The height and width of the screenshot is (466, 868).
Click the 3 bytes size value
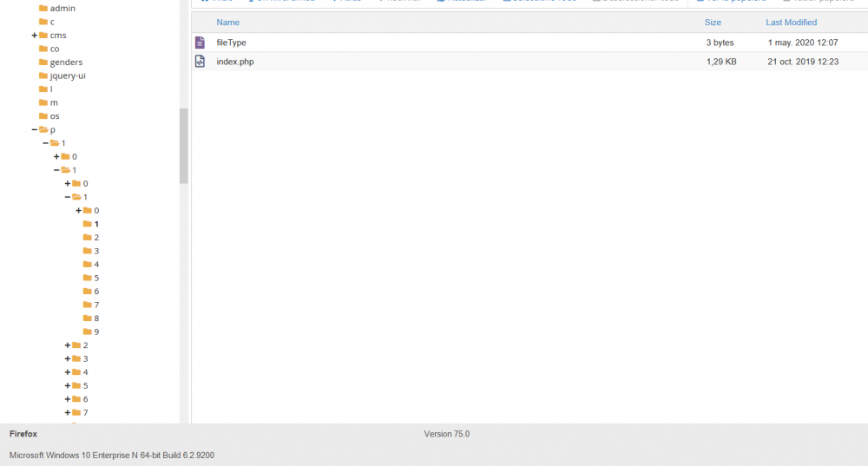coord(720,43)
